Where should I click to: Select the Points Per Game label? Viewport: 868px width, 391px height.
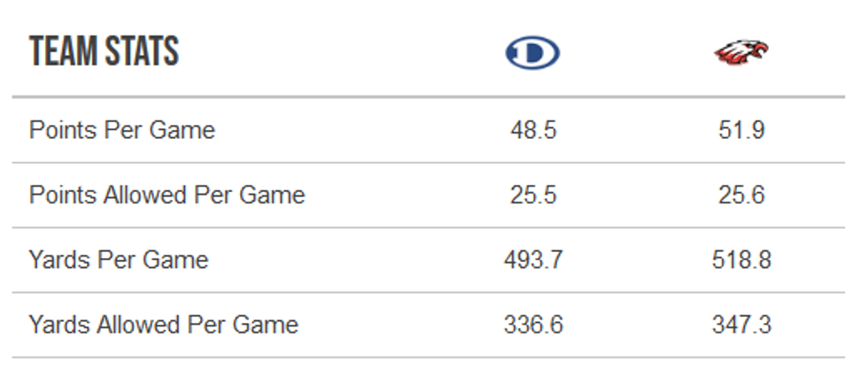[x=122, y=130]
